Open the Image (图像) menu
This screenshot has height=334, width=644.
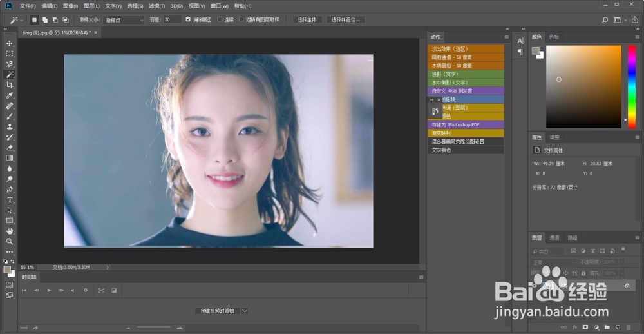[x=71, y=6]
